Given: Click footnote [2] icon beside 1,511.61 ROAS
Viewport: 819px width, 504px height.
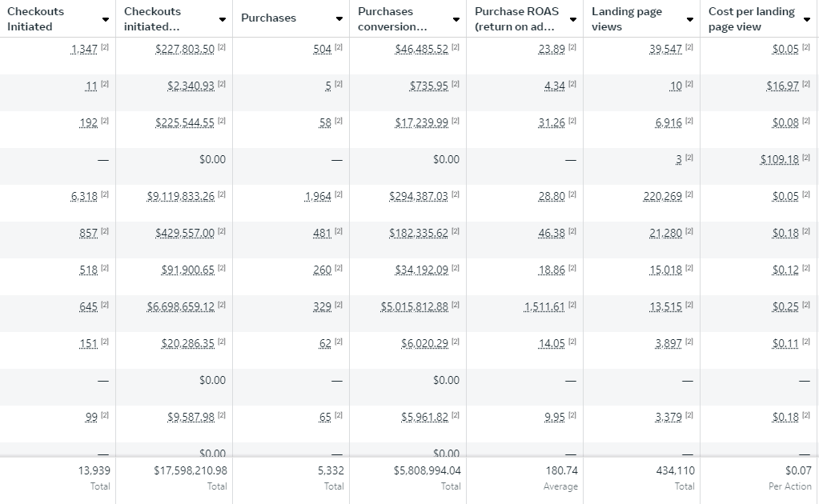Looking at the screenshot, I should coord(572,306).
